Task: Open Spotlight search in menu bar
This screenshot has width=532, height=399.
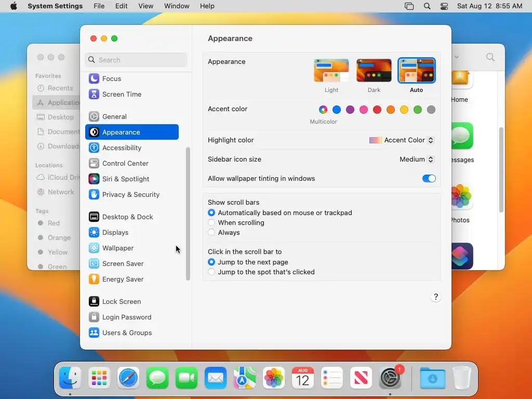Action: tap(427, 6)
